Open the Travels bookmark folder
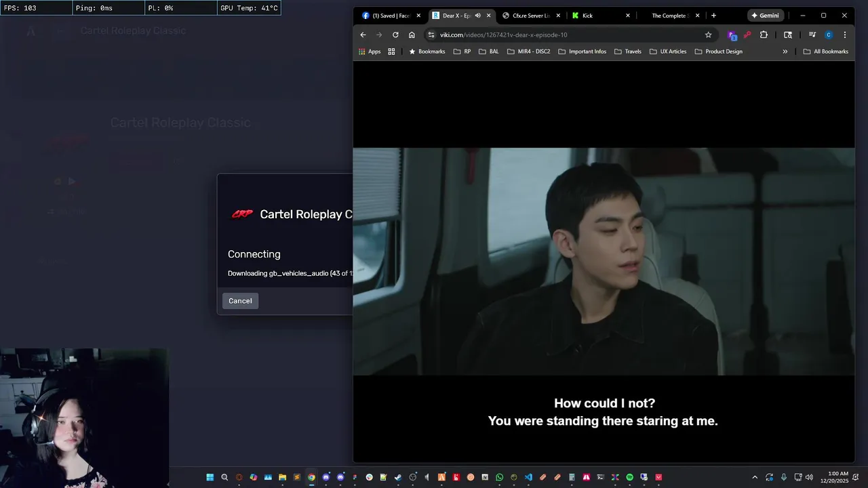868x488 pixels. (x=627, y=52)
